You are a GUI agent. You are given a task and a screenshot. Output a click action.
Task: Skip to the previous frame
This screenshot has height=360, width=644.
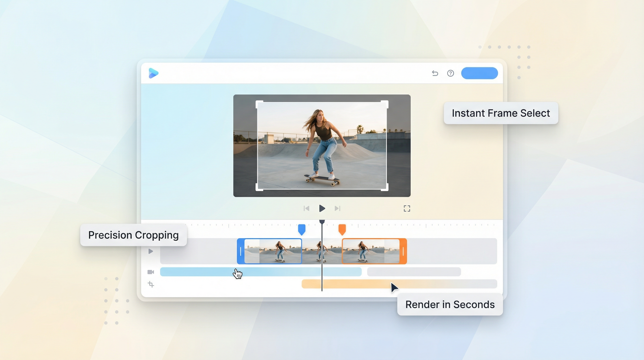click(306, 208)
